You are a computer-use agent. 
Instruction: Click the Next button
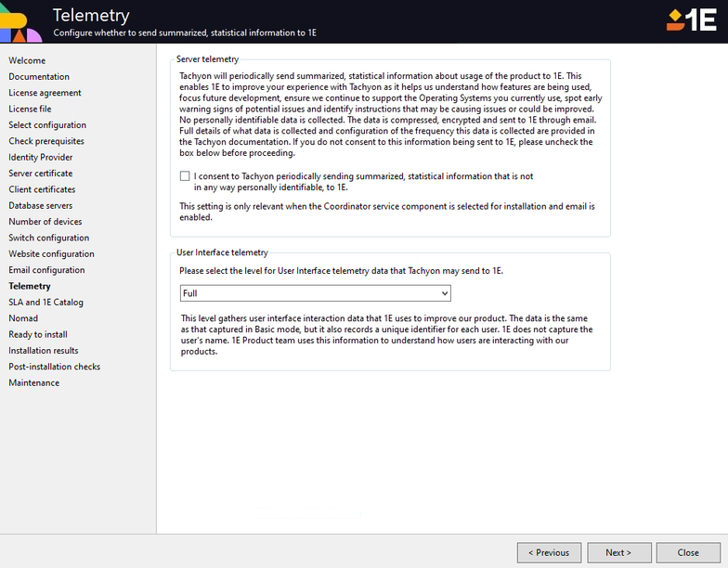[x=617, y=552]
